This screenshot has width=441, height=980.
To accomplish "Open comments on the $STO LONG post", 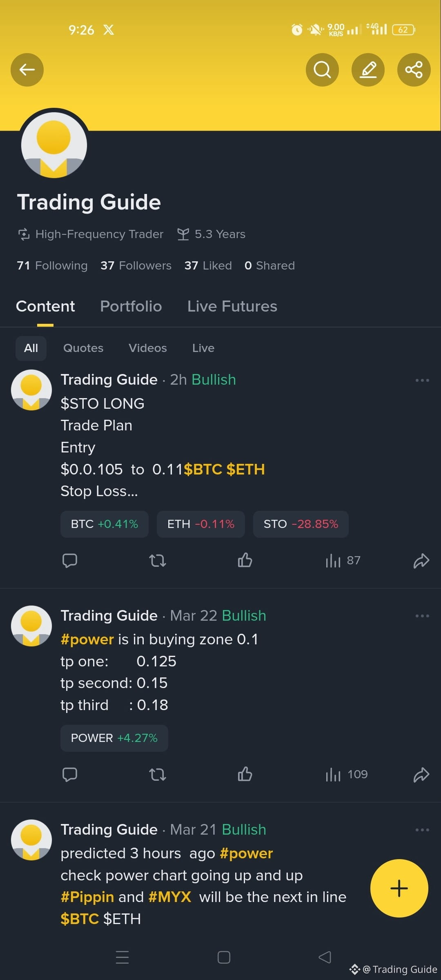I will tap(70, 561).
